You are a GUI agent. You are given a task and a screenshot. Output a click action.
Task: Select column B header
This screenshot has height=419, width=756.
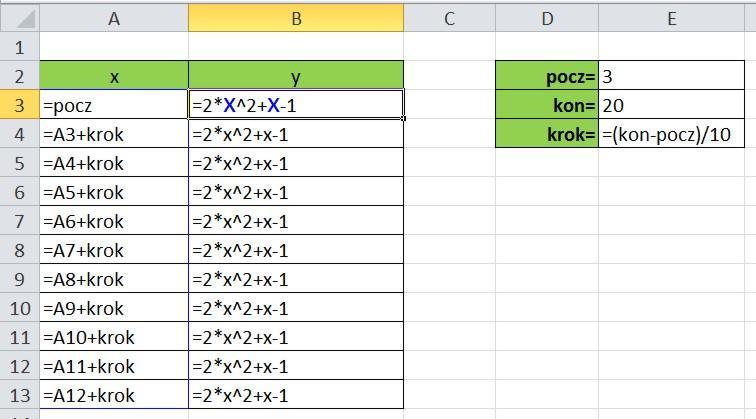pos(296,18)
